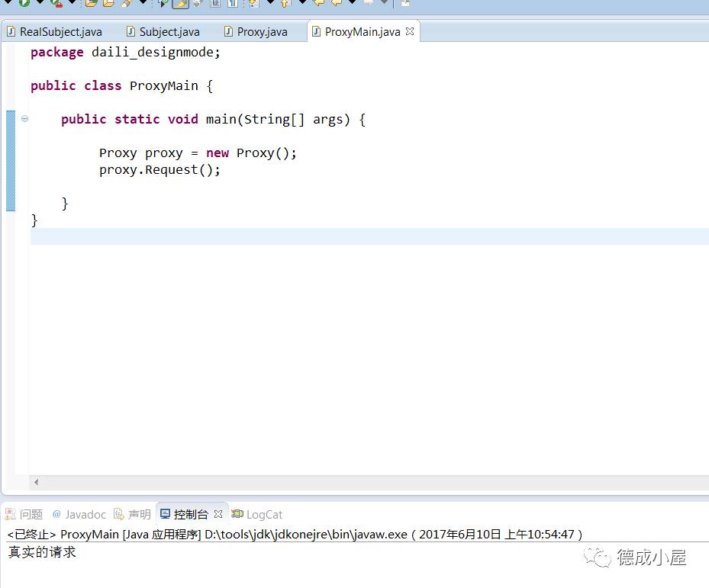Click the 'public class ProxyMain' line
Image resolution: width=709 pixels, height=588 pixels.
(x=121, y=86)
